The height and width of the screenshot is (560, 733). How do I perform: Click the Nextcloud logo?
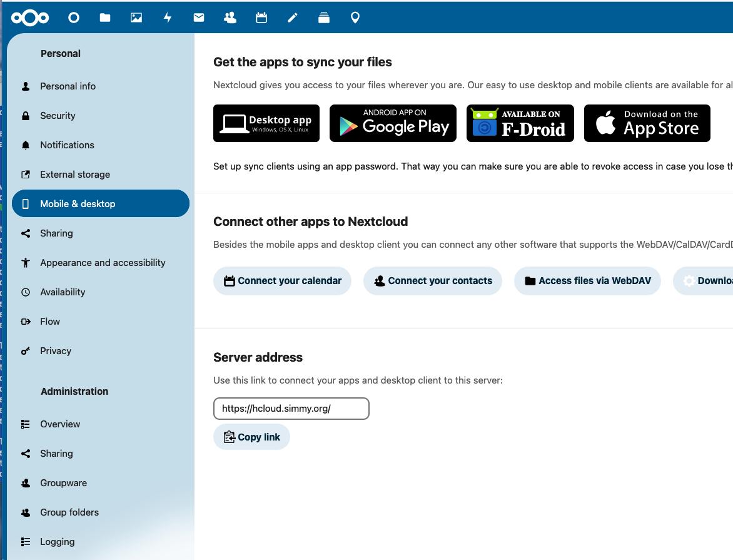point(30,18)
